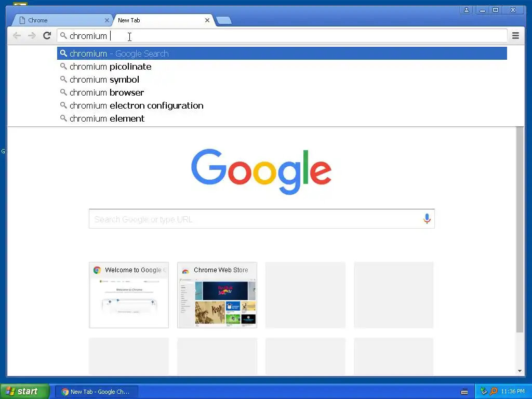Choose the chromium browser suggestion
This screenshot has height=399, width=532.
coord(282,92)
